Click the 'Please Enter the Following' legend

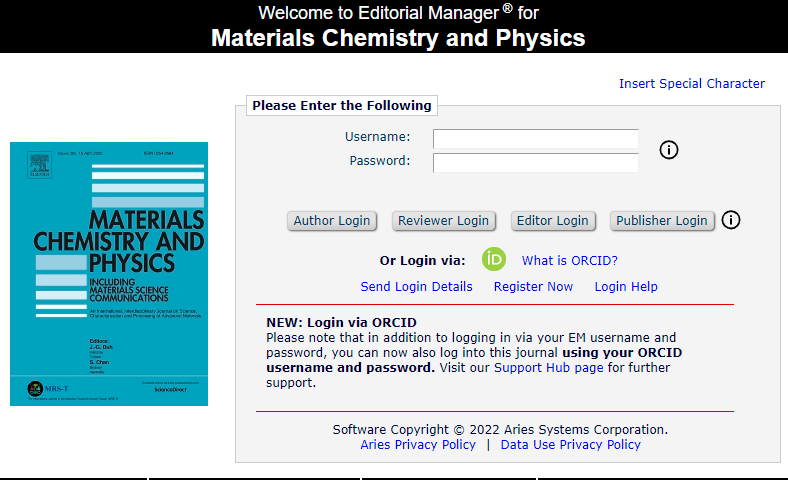pos(342,106)
